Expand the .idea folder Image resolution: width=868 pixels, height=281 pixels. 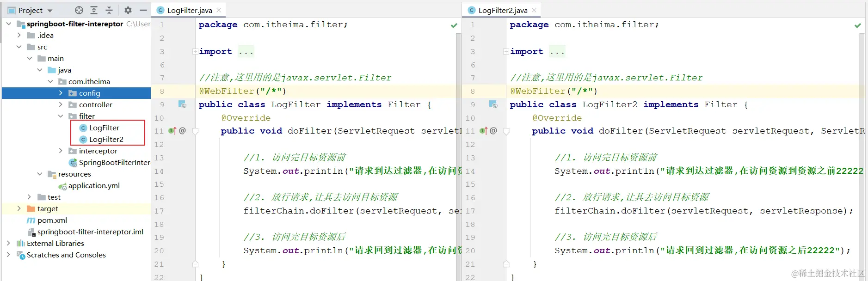19,35
